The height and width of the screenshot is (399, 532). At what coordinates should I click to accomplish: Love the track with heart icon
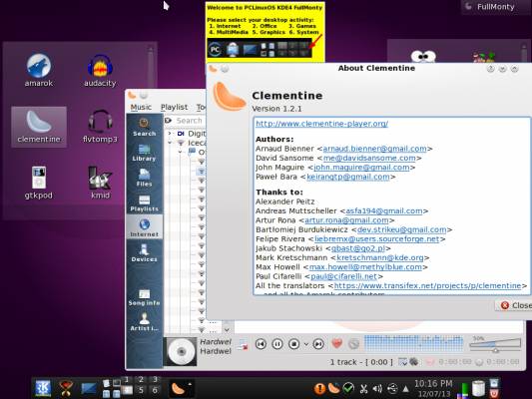[336, 344]
